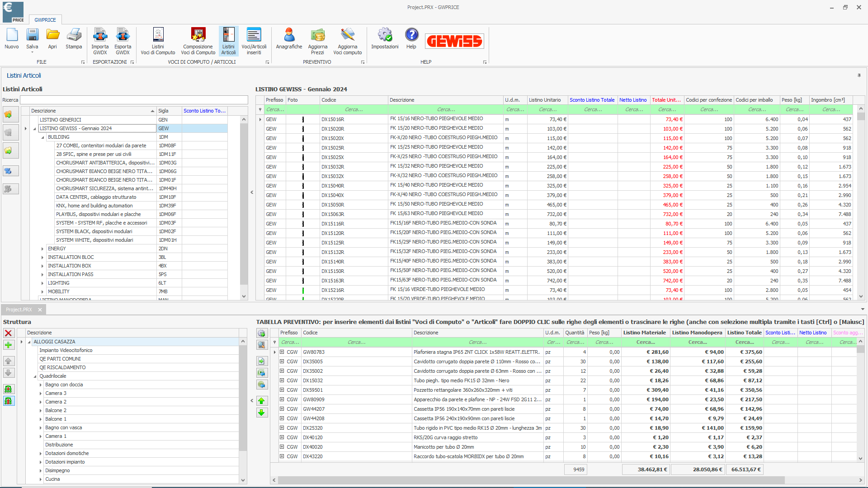The width and height of the screenshot is (868, 488).
Task: Open Anagrafiche
Action: 289,38
